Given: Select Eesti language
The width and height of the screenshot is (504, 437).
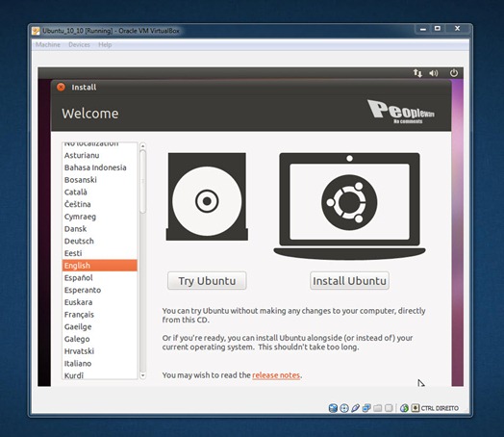Looking at the screenshot, I should coord(100,253).
